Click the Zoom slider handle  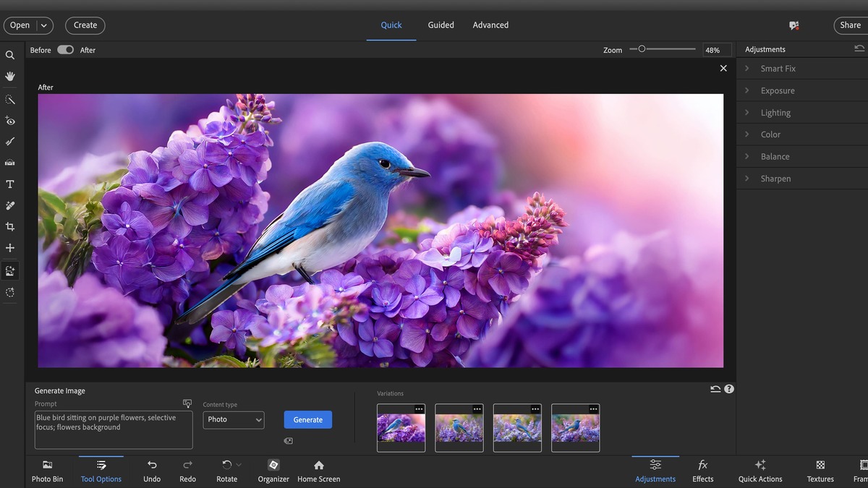642,49
